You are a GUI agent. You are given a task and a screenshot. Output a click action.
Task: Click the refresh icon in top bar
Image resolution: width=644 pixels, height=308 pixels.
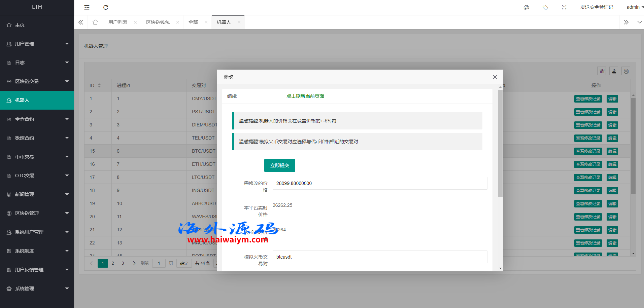106,7
